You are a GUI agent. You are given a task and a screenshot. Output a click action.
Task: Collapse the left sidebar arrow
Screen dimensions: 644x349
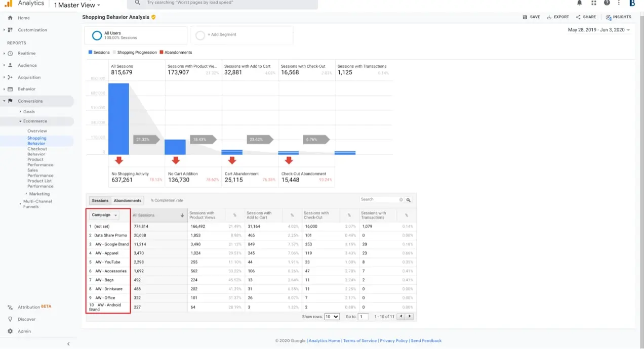click(68, 344)
